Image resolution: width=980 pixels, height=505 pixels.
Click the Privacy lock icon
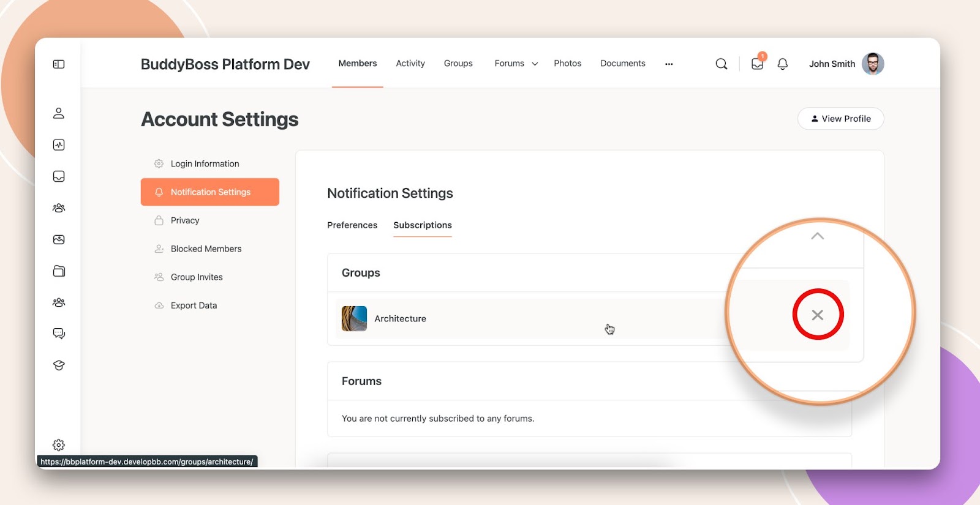click(x=159, y=220)
